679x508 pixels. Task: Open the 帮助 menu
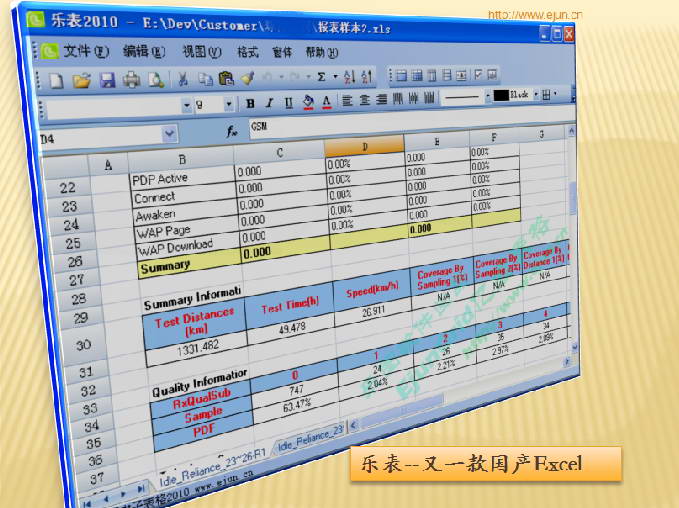[321, 52]
